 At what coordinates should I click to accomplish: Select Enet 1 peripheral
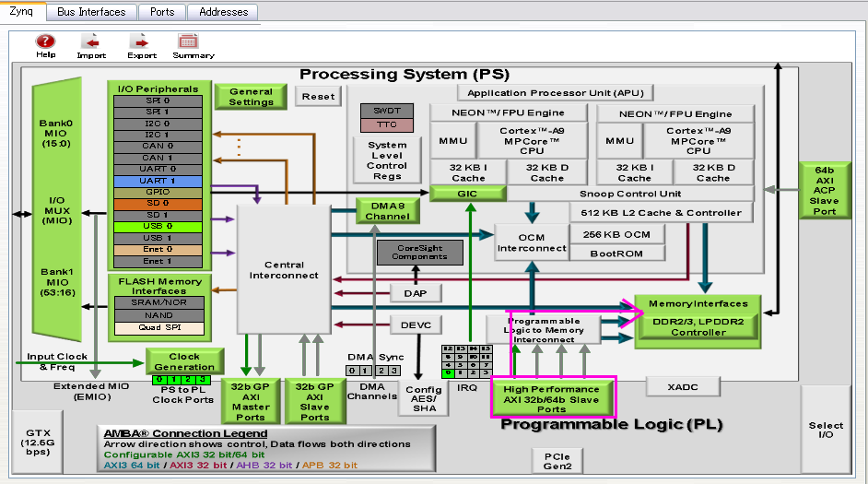(x=158, y=261)
